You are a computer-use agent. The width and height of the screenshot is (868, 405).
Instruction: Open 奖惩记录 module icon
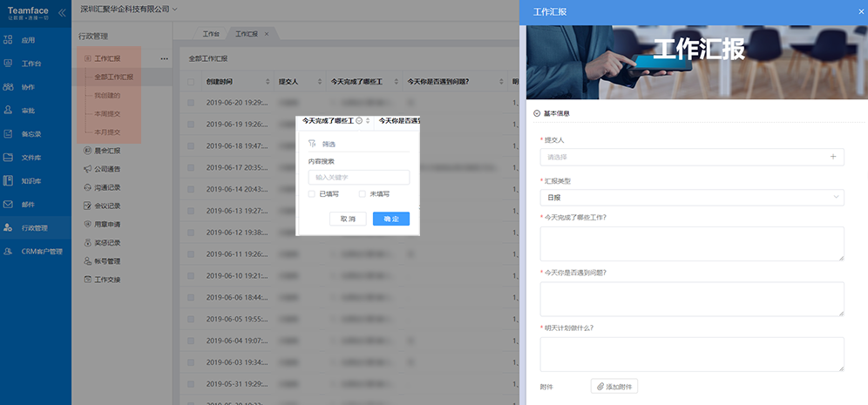pyautogui.click(x=87, y=242)
